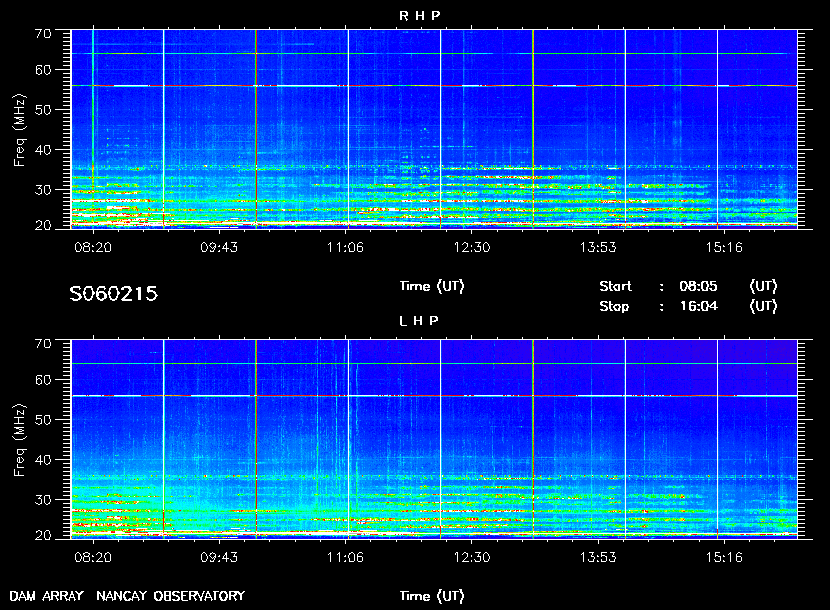This screenshot has height=610, width=830.
Task: Click "(UT)" next to the stop time 16:04
Action: point(763,306)
